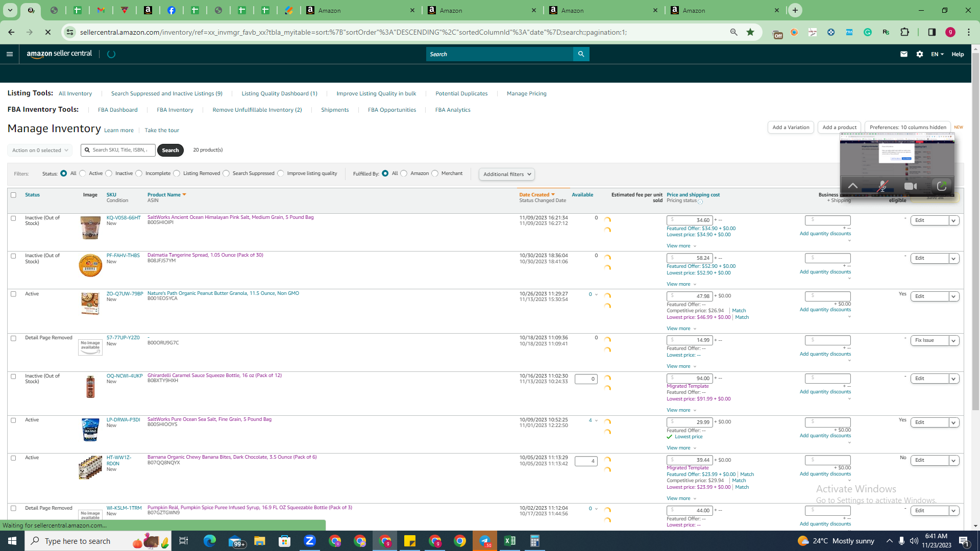Open the browser side panel

(x=932, y=32)
